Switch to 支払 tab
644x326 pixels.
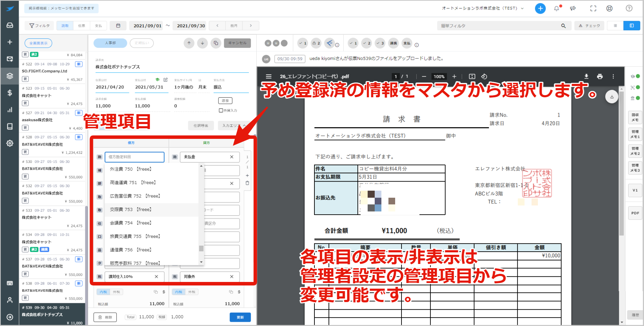(98, 26)
